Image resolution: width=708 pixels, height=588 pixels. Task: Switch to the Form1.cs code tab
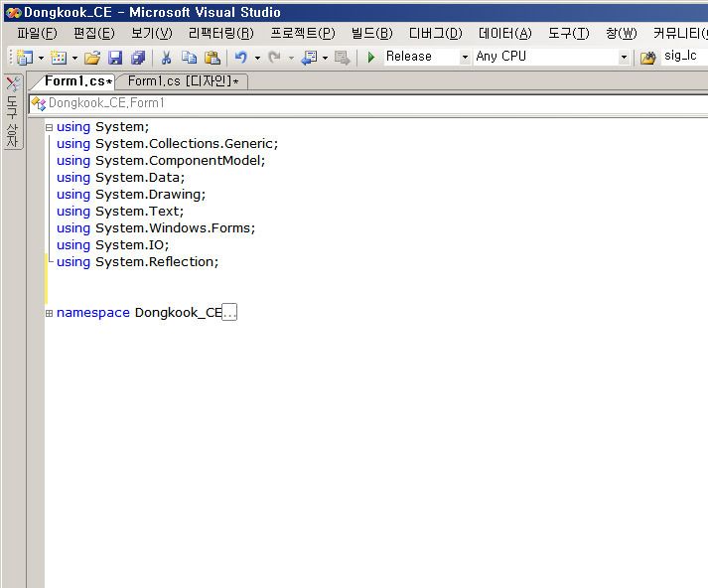tap(77, 81)
